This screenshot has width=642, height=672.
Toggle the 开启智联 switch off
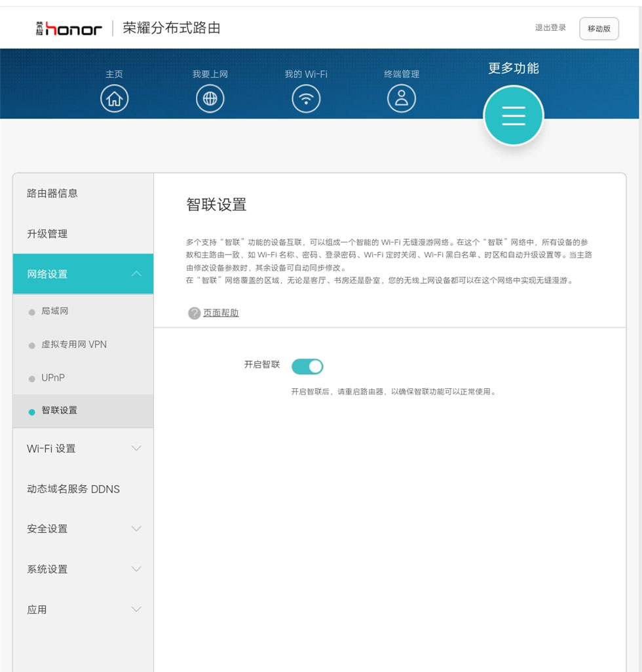click(x=307, y=366)
